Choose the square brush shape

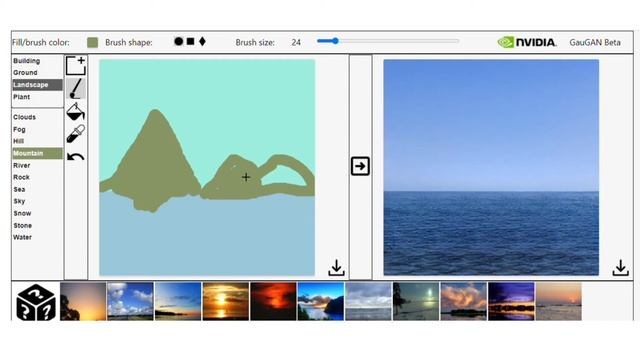coord(191,41)
